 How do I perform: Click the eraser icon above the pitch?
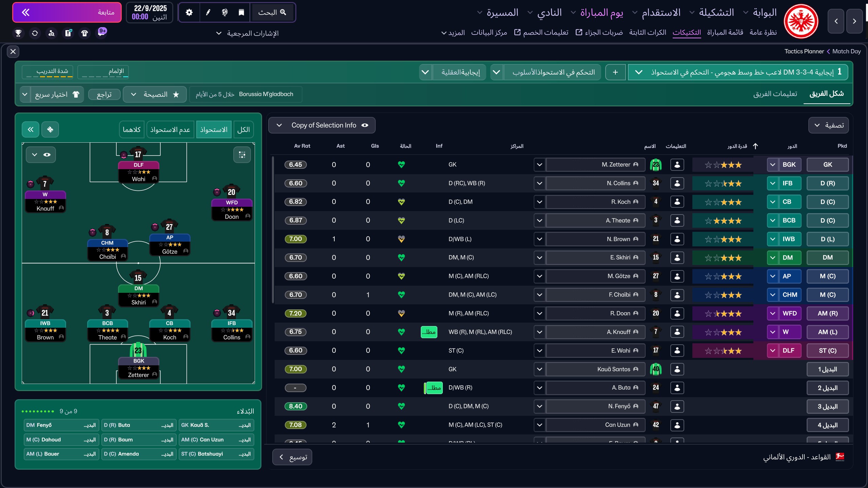pos(50,129)
